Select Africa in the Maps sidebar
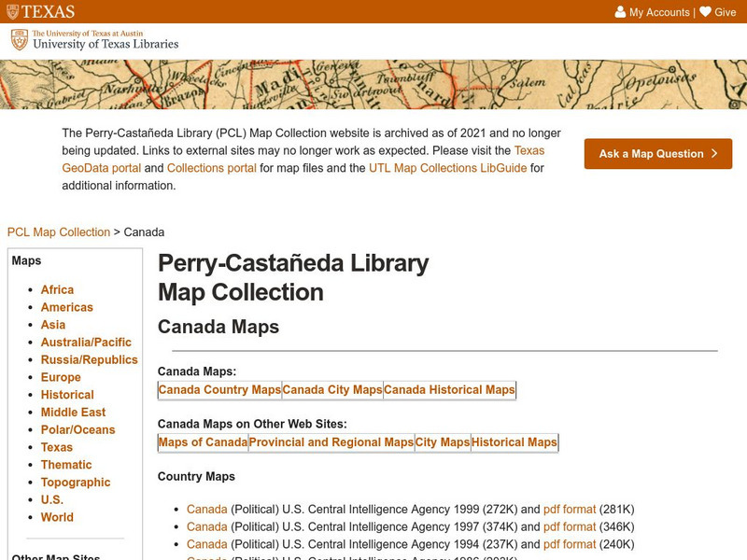Screen dimensions: 747x560 pos(57,290)
